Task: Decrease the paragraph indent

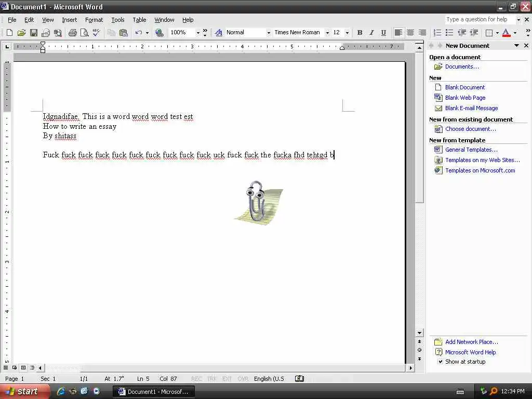Action: [x=462, y=33]
